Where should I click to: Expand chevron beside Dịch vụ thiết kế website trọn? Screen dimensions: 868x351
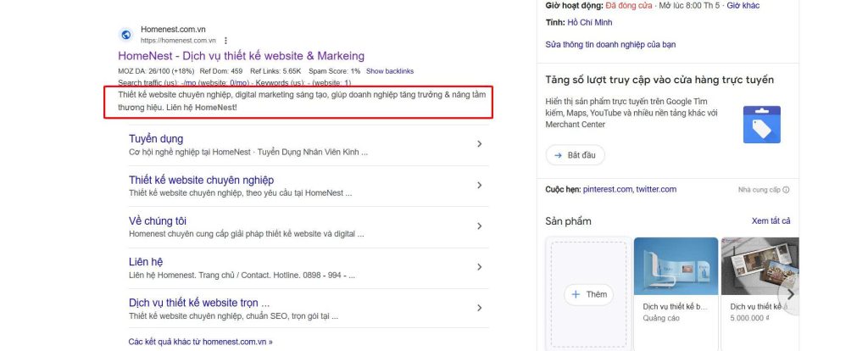point(480,308)
